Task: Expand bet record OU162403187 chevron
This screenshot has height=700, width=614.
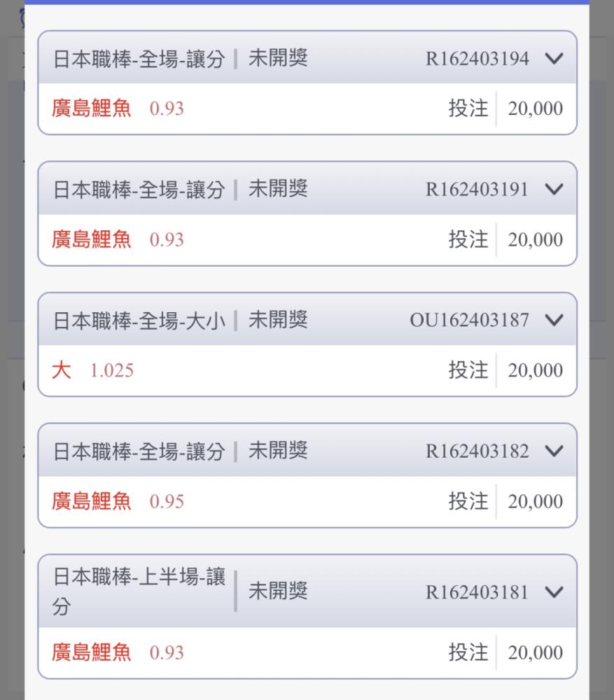Action: click(554, 320)
